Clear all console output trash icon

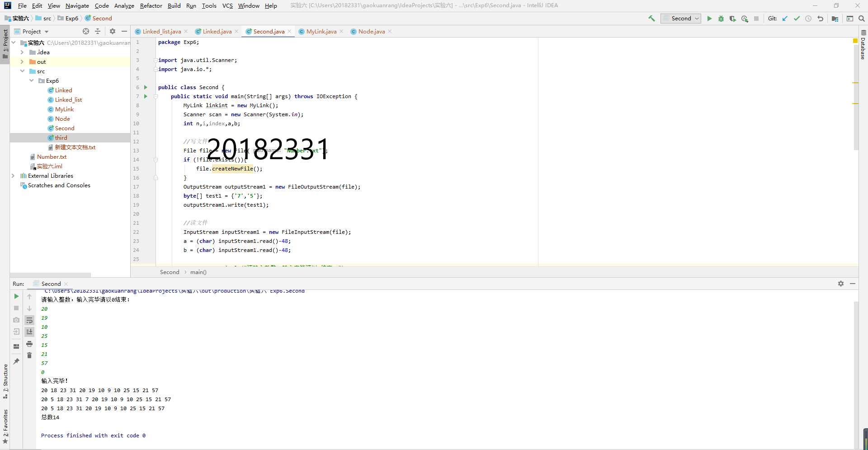[x=29, y=355]
